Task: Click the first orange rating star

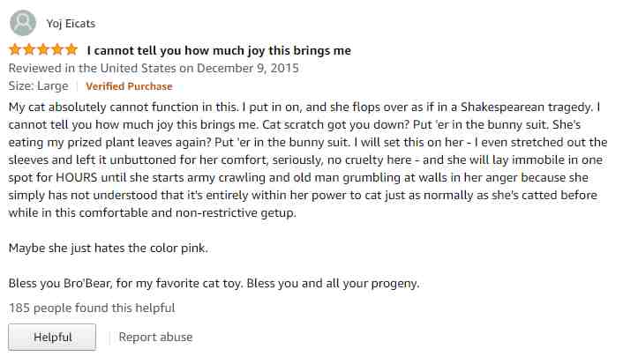Action: coord(15,49)
